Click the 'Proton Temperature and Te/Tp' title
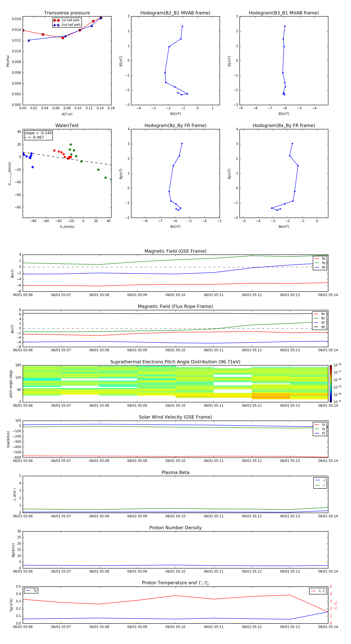The image size is (351, 644). (x=175, y=583)
